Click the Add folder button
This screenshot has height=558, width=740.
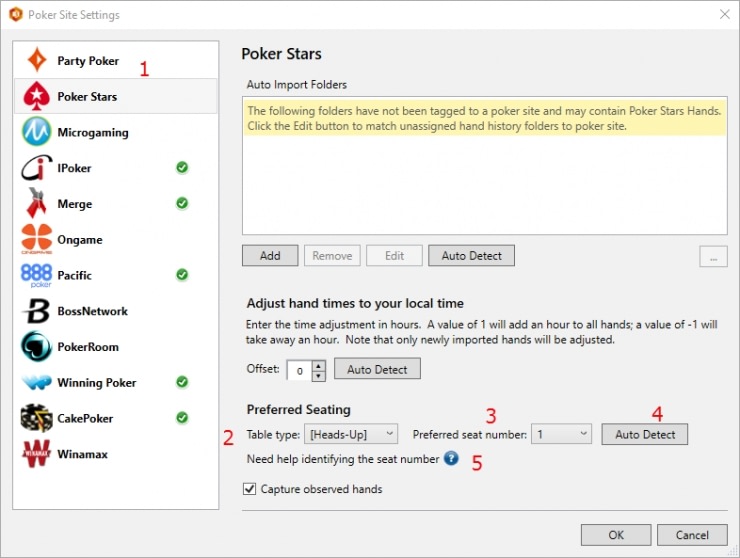click(x=270, y=255)
